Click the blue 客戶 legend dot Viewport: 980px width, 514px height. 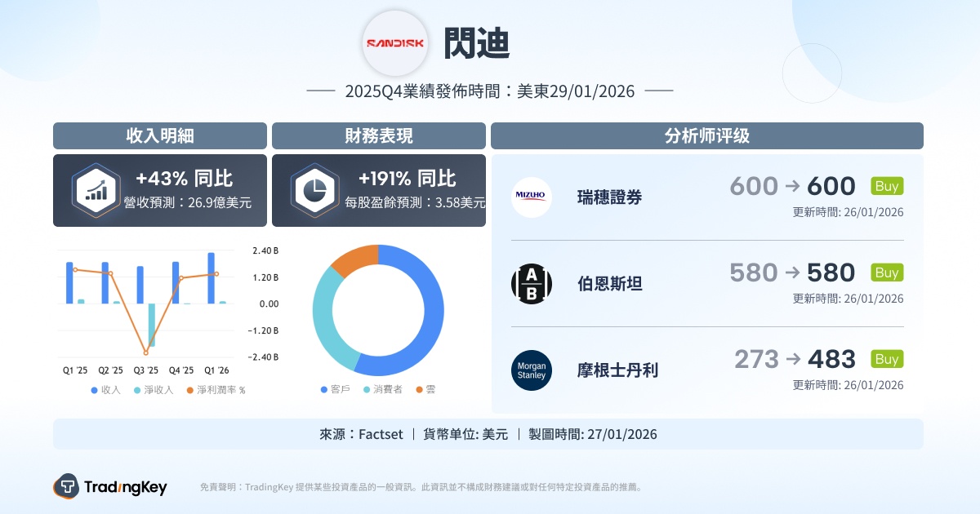click(x=324, y=390)
